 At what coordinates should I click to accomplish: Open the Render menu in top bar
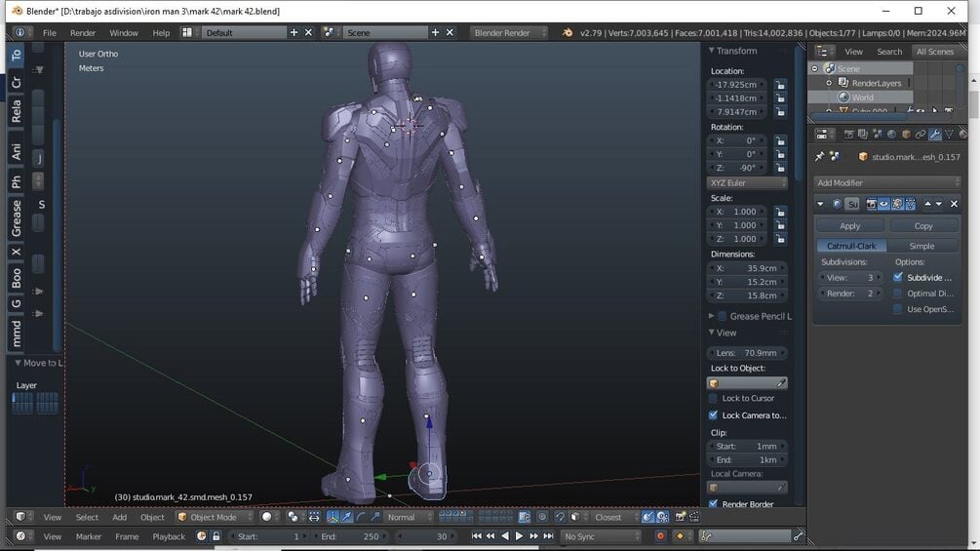83,33
